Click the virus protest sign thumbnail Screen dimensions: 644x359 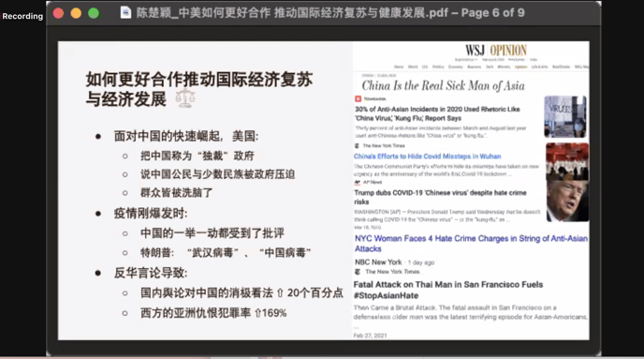pyautogui.click(x=565, y=116)
